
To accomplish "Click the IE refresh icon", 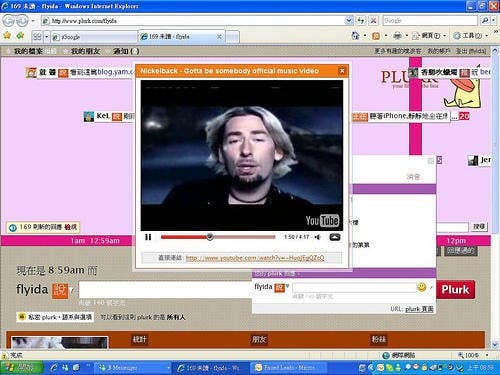I will 361,21.
